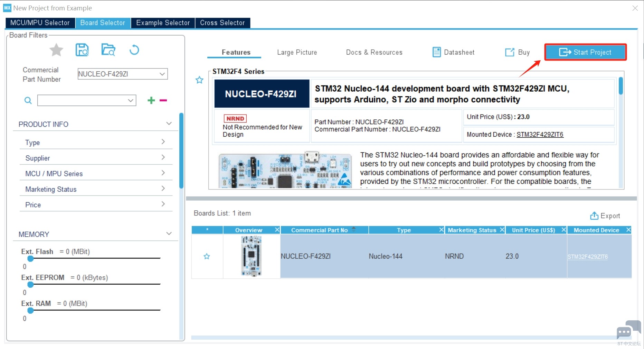Click the board details vertical scrollbar
The image size is (644, 349).
pyautogui.click(x=621, y=86)
